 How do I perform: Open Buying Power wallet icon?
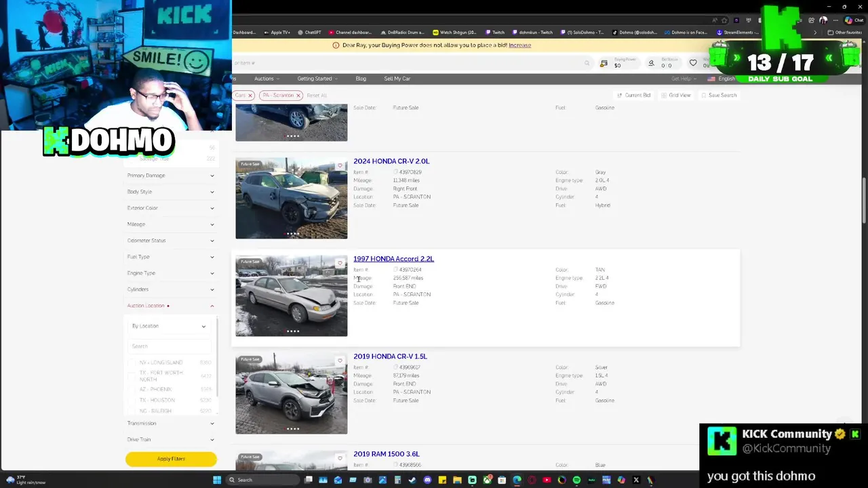click(x=604, y=63)
